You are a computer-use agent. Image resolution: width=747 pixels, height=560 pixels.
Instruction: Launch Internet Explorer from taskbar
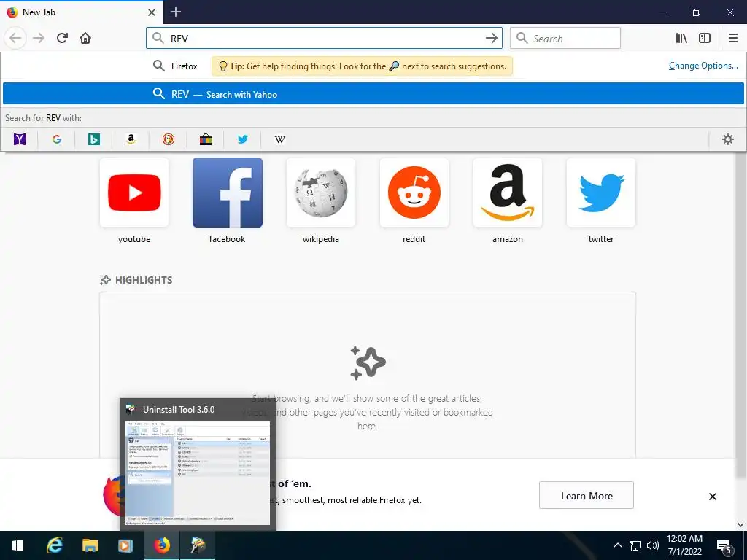click(x=54, y=545)
